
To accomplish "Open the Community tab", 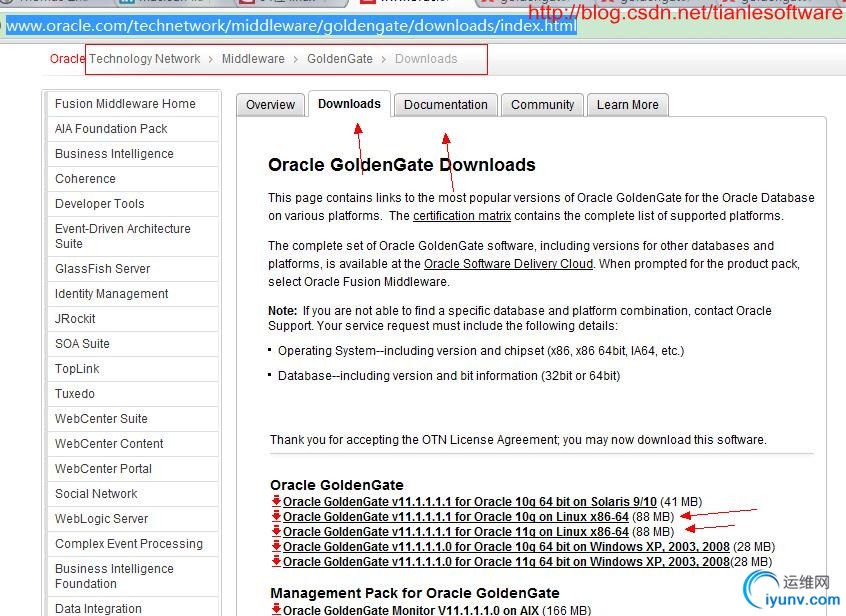I will [542, 105].
